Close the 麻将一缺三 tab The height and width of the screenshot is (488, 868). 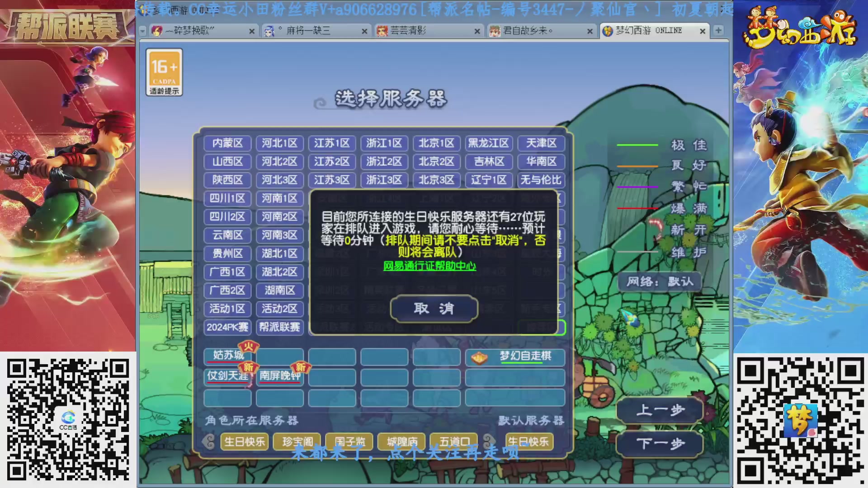pyautogui.click(x=364, y=31)
